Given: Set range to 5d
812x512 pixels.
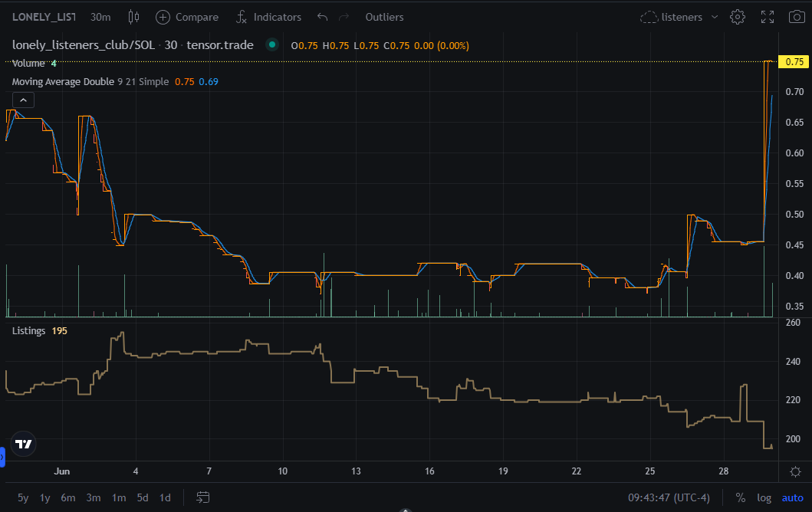Looking at the screenshot, I should 143,497.
